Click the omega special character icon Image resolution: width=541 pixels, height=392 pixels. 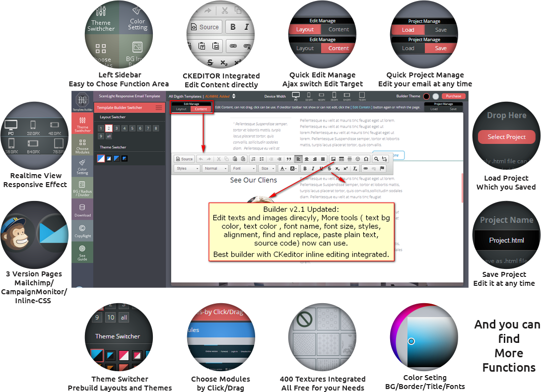[366, 159]
